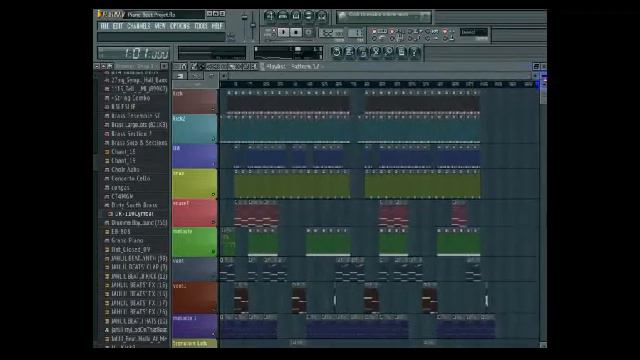Image resolution: width=640 pixels, height=360 pixels.
Task: Click the Playlist window title bar text
Action: pos(293,66)
